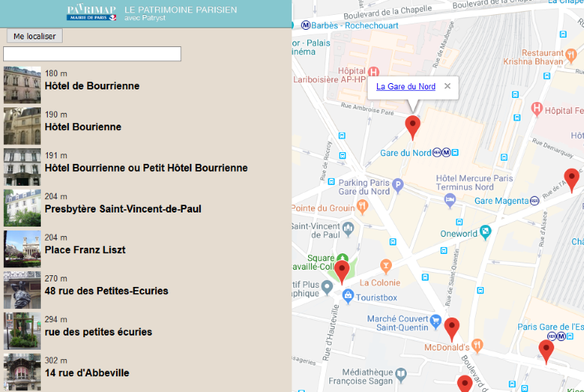Click the red marker at Square Cavaillé-Coll
Screen dimensions: 584x392
point(342,270)
